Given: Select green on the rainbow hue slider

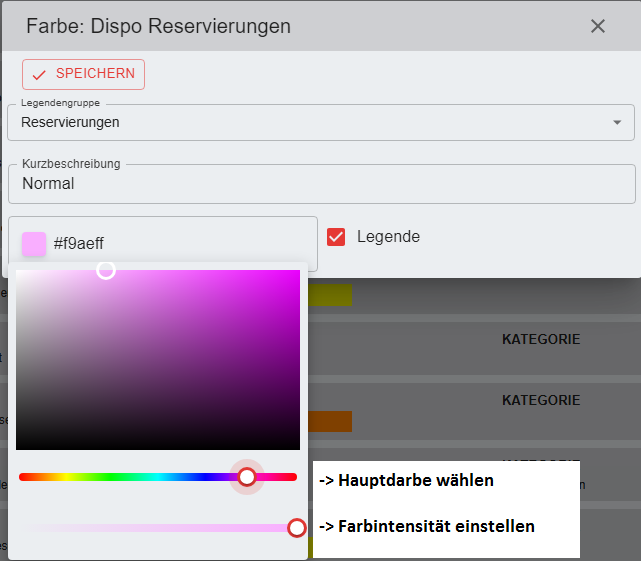Looking at the screenshot, I should click(x=110, y=477).
